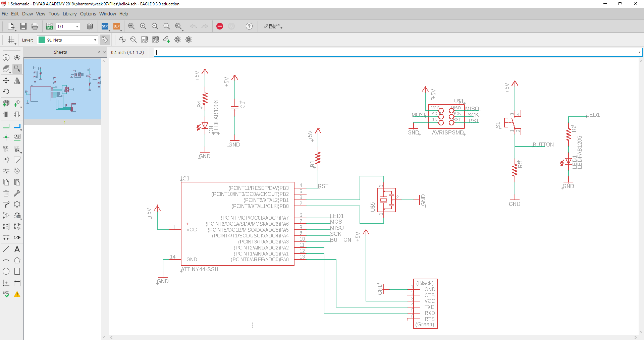Image resolution: width=644 pixels, height=340 pixels.
Task: Open the Options menu
Action: [x=88, y=14]
